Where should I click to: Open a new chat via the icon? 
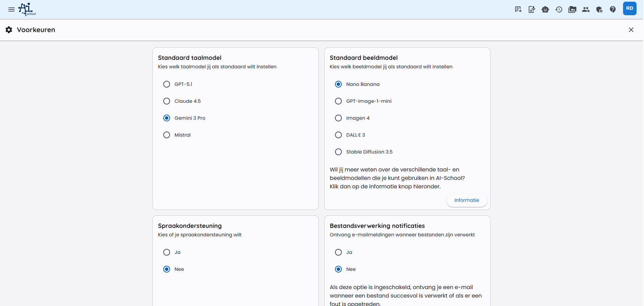518,9
